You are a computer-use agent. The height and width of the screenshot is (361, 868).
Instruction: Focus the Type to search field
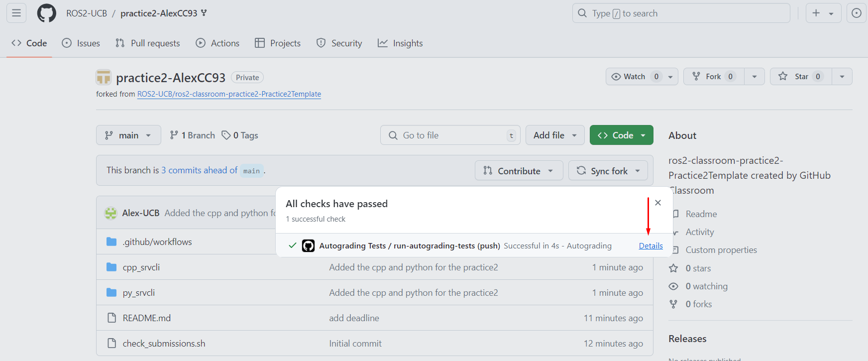[x=681, y=13]
